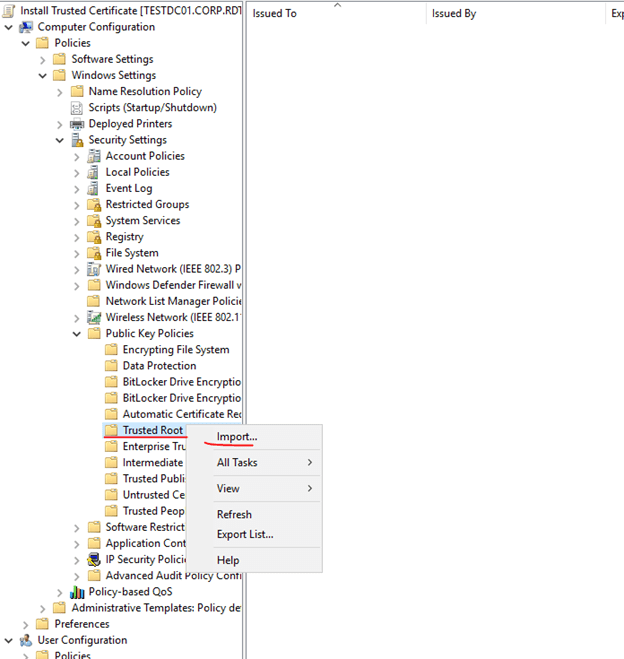Choose Import... from the context menu
624x659 pixels.
pos(237,437)
